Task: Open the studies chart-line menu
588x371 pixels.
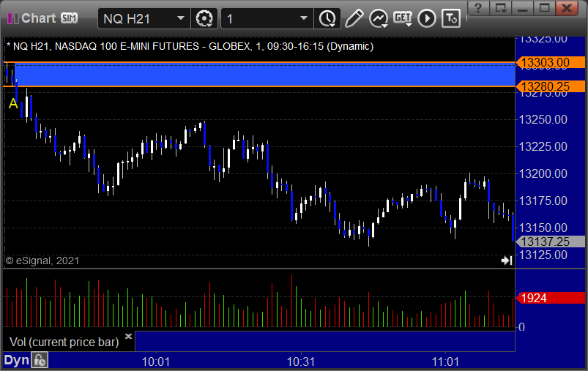Action: 379,18
